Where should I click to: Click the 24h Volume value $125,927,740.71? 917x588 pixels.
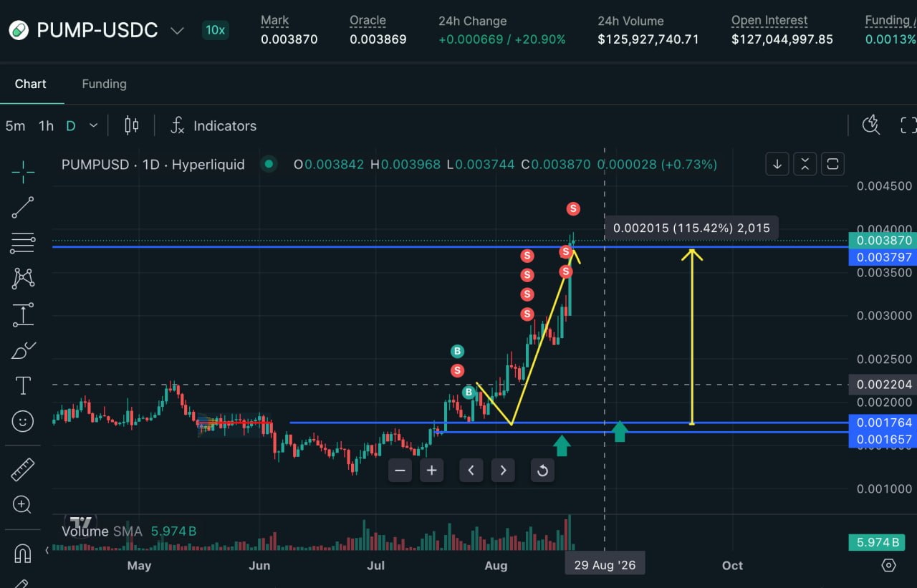click(648, 39)
